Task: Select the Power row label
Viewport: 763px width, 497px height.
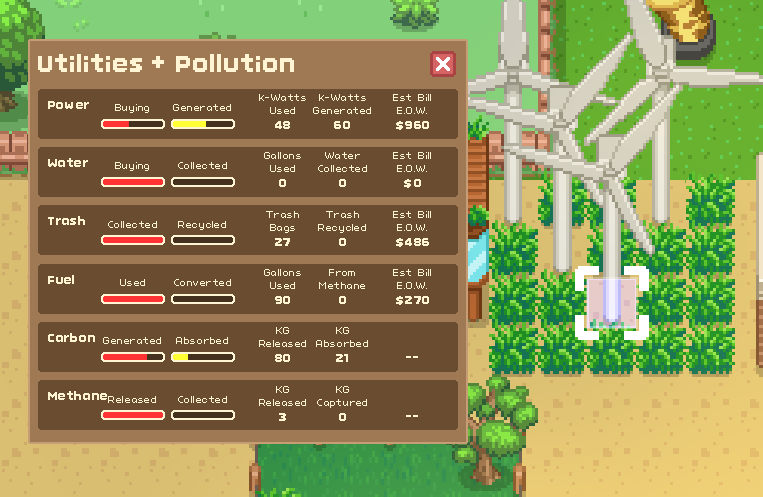Action: coord(68,105)
